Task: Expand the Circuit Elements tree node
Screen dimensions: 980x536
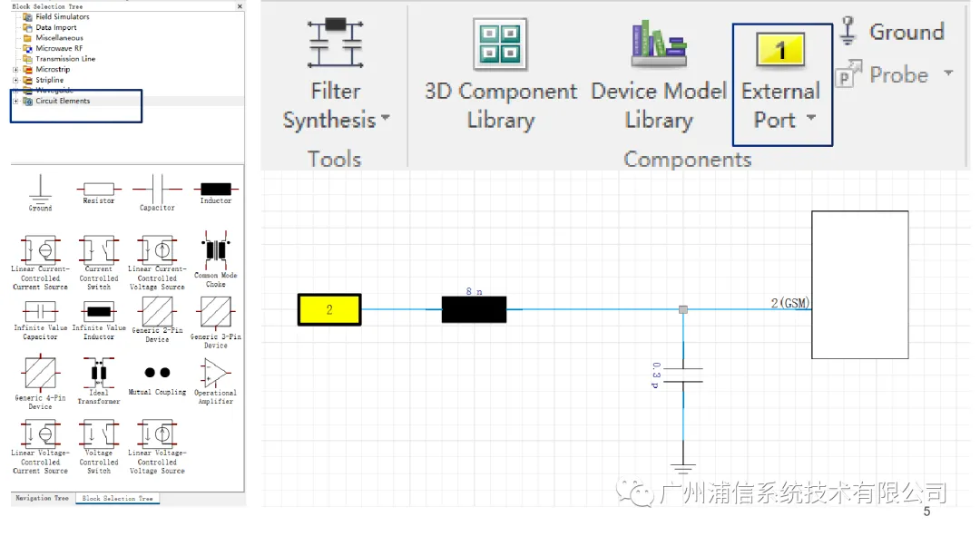Action: click(15, 101)
